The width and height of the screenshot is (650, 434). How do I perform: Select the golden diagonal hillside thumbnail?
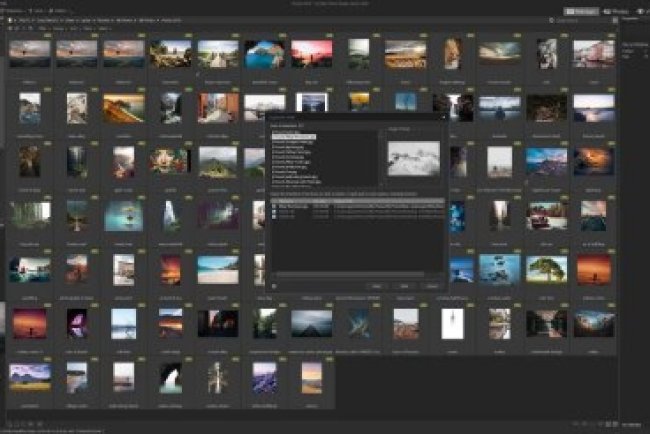124,108
